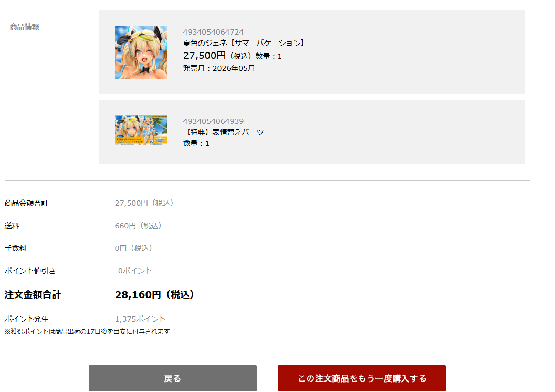Click product code 4934054064724

click(x=213, y=32)
